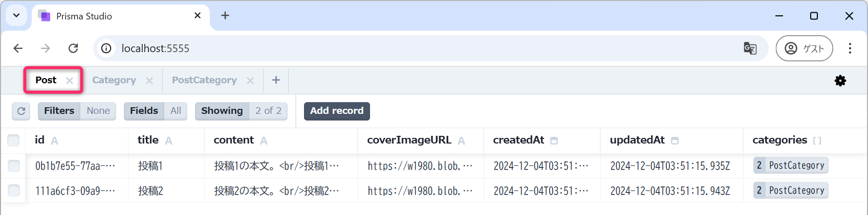Open the Filters dropdown
Screen dimensions: 868x215
tap(77, 111)
